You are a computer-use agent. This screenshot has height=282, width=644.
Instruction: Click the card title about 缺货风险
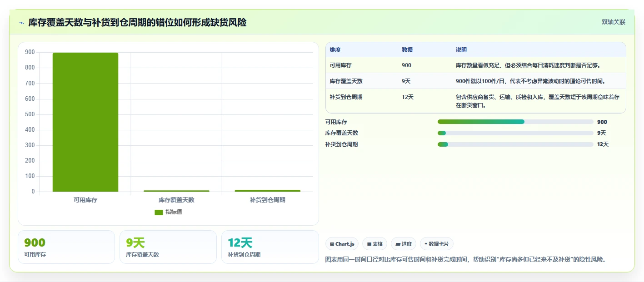click(x=137, y=22)
